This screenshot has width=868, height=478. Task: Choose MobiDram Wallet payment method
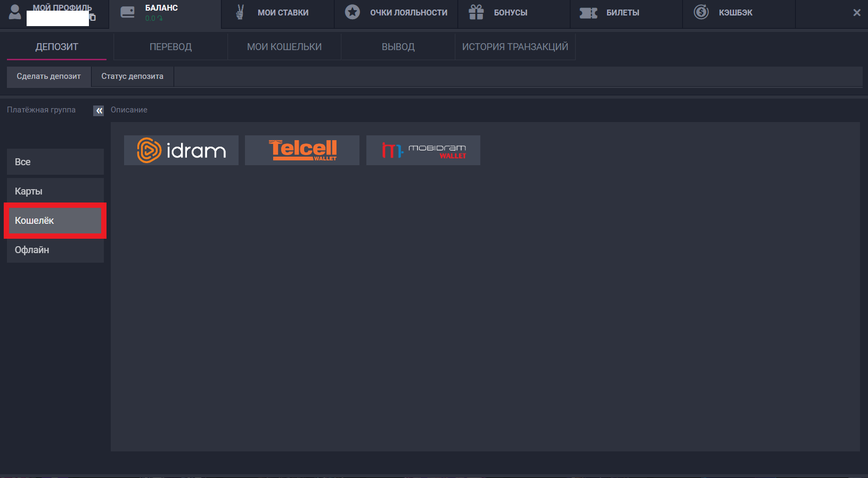423,150
